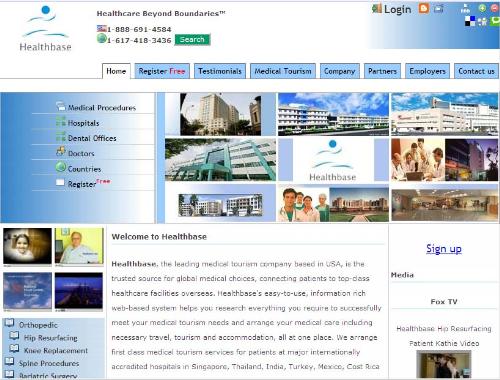Click the Welcome to Healthbase heading
Viewport: 500px width, 380px height.
159,237
